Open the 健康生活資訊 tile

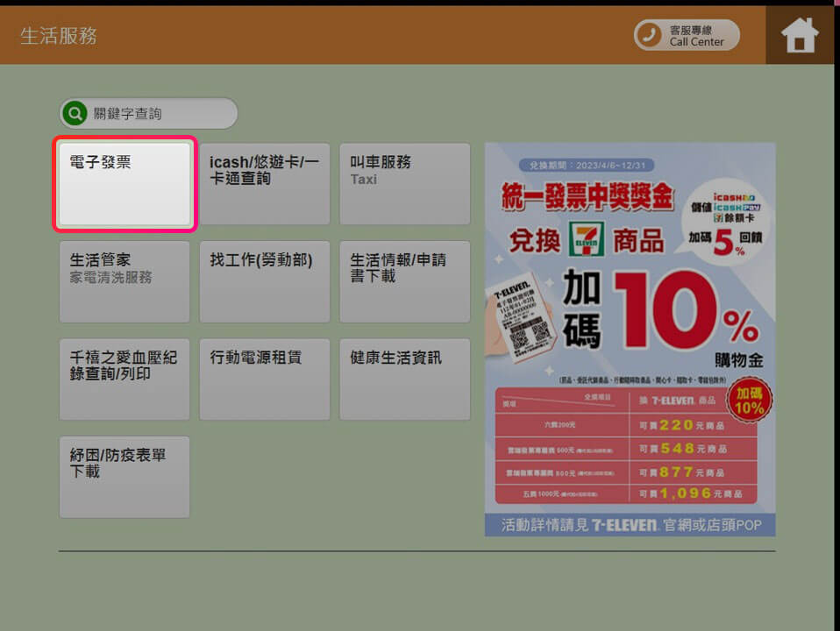tap(405, 379)
